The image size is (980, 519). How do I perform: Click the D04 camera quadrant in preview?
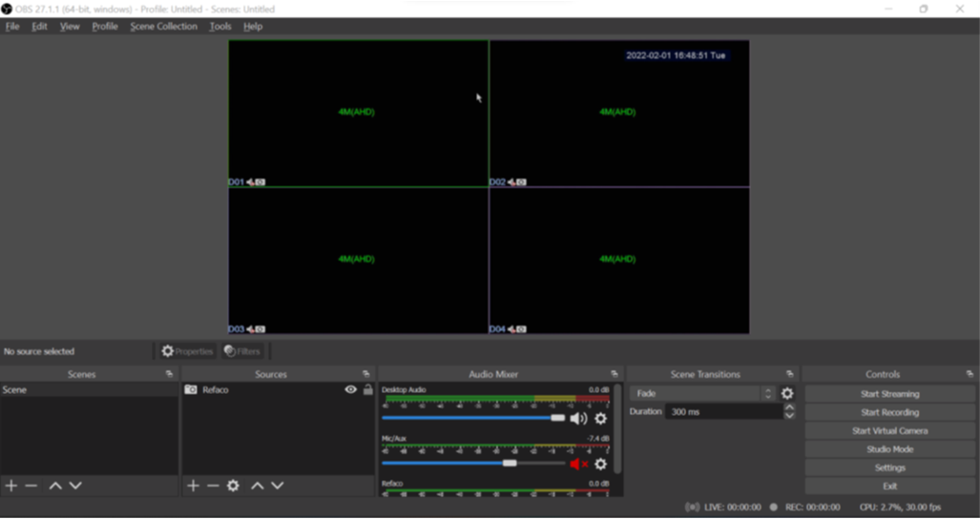coord(618,260)
